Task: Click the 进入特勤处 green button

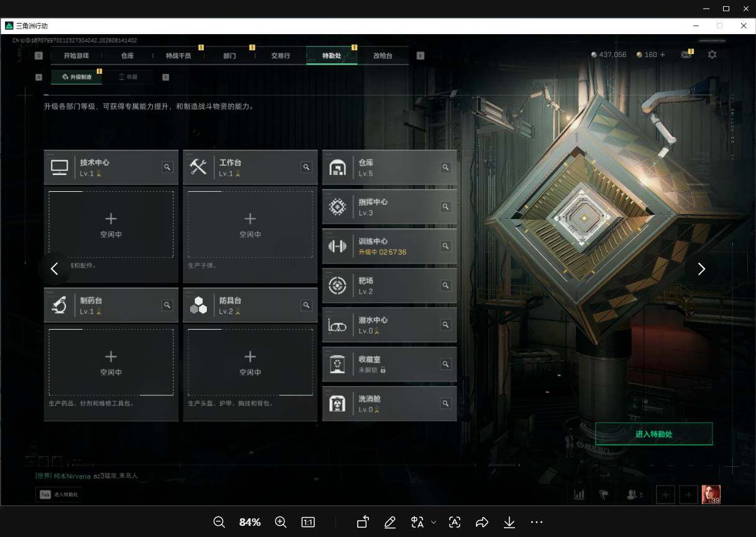Action: (654, 434)
